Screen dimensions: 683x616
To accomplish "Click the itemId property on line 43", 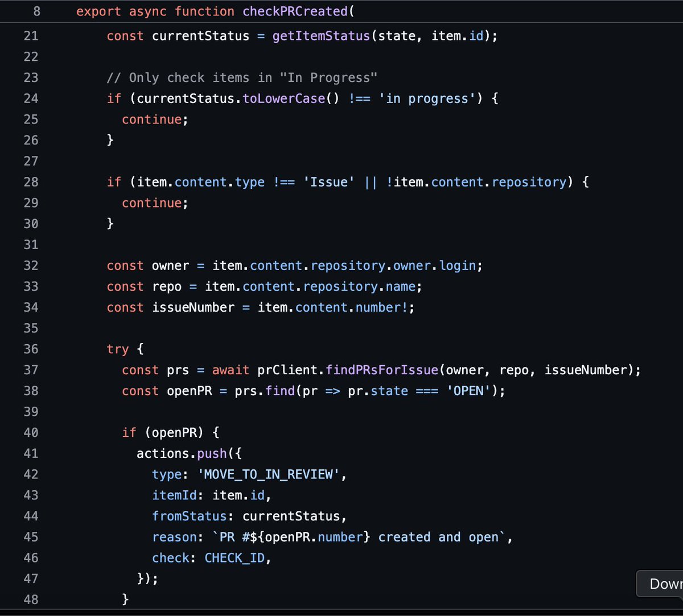I will coord(174,495).
